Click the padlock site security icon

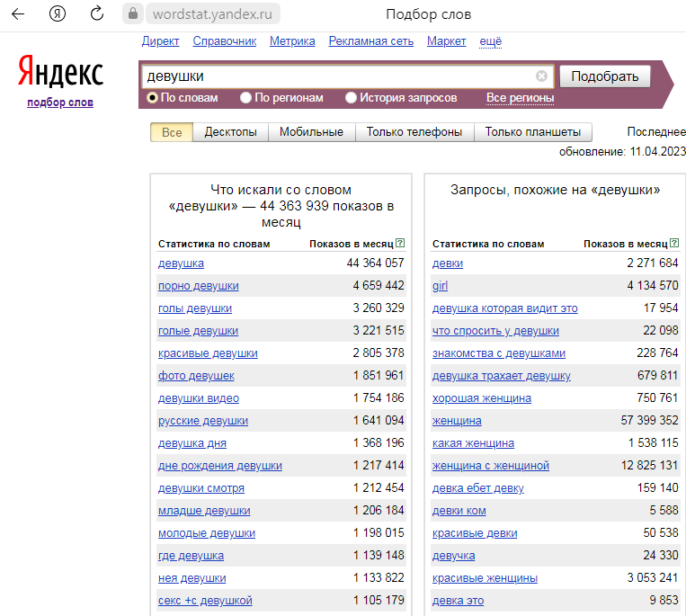pos(133,13)
